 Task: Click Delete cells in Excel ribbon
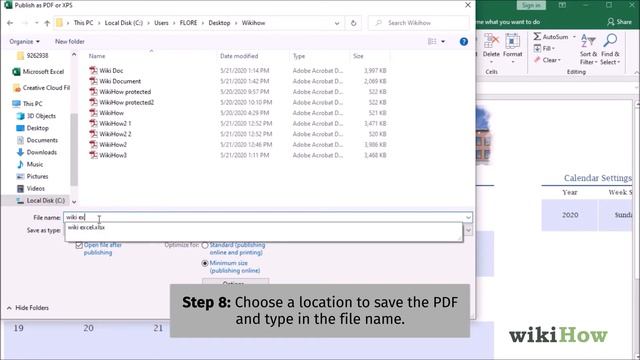click(x=491, y=48)
